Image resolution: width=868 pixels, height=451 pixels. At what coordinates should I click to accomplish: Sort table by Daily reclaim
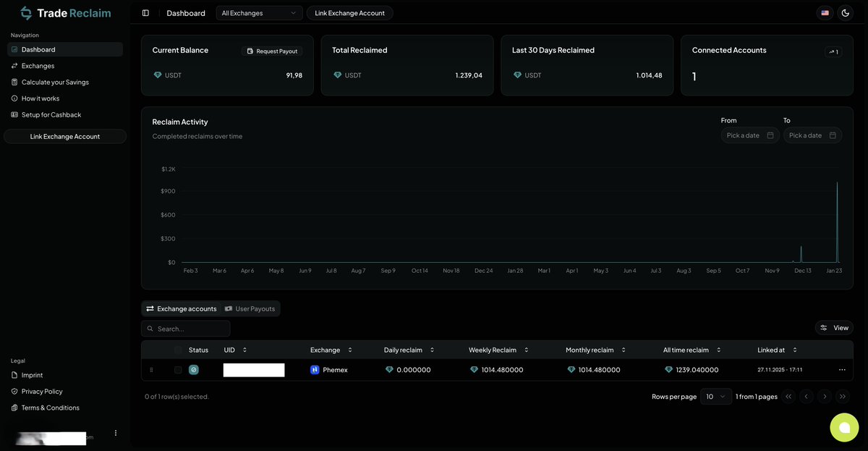pyautogui.click(x=409, y=350)
